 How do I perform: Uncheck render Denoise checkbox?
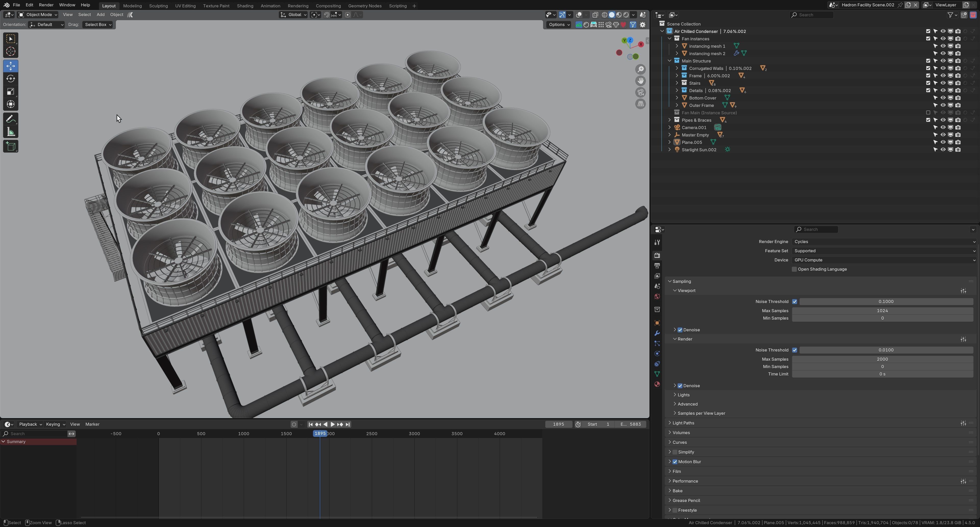(x=680, y=386)
